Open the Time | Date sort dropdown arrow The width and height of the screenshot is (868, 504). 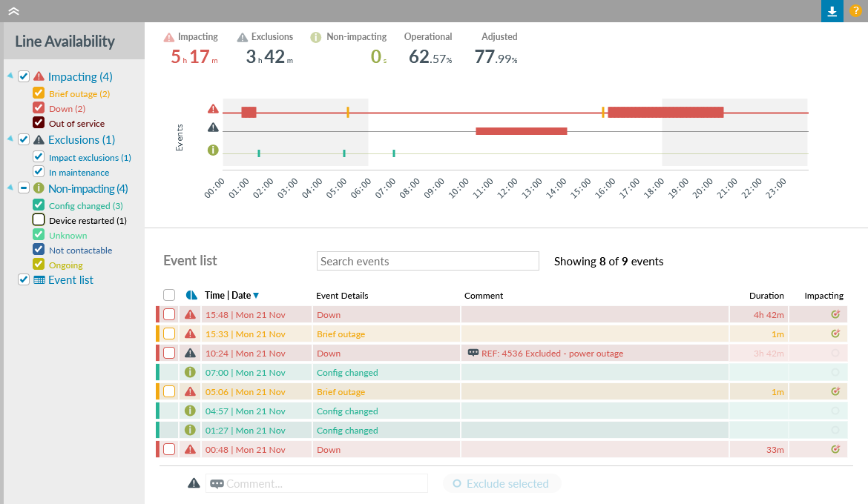255,294
